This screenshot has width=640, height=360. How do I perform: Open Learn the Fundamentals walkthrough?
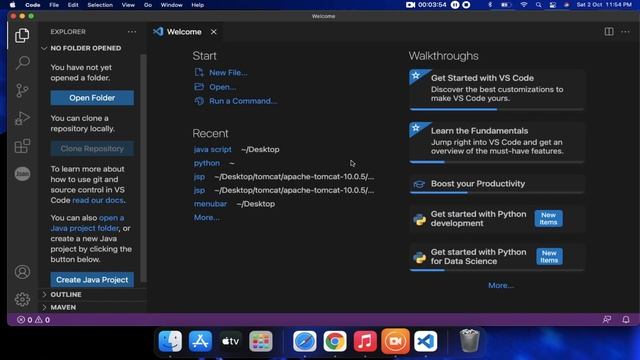(x=496, y=142)
